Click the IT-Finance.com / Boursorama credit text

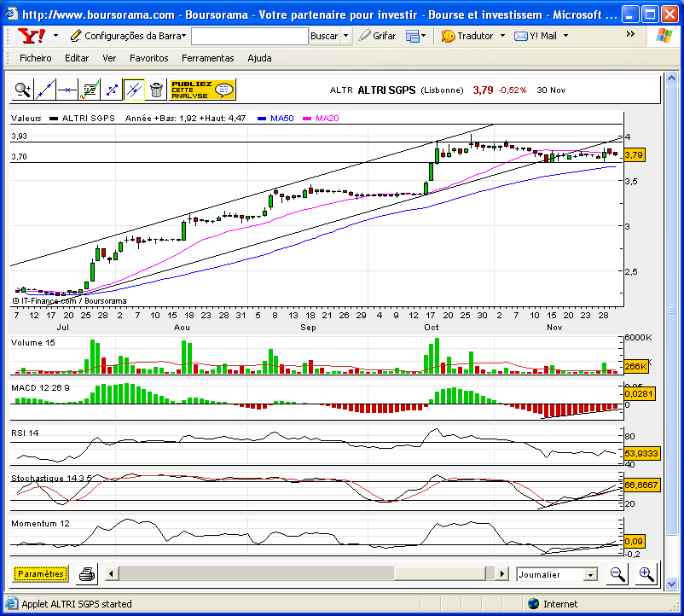coord(69,301)
